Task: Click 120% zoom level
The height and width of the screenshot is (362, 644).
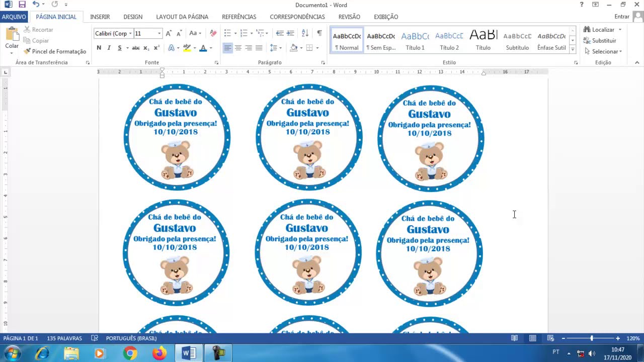Action: (633, 338)
